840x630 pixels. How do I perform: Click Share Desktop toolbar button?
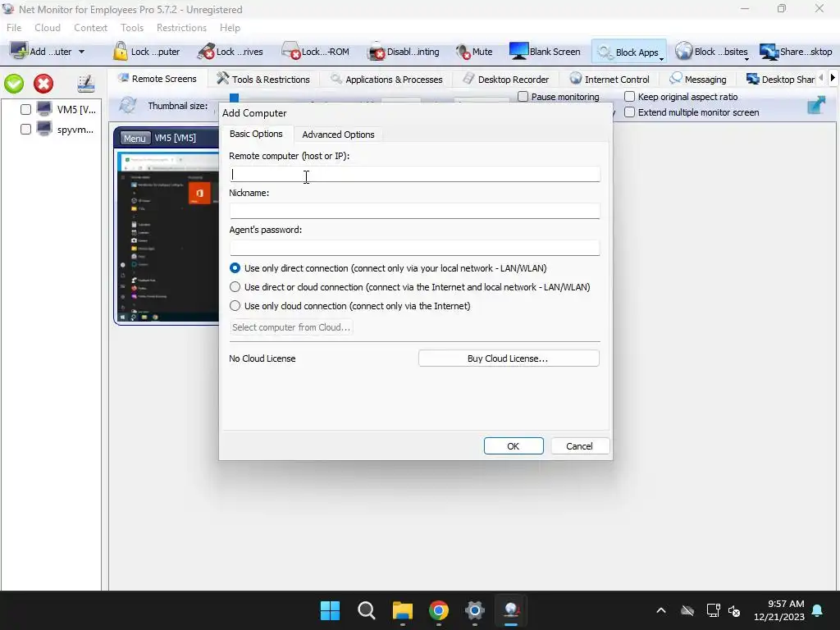[796, 52]
